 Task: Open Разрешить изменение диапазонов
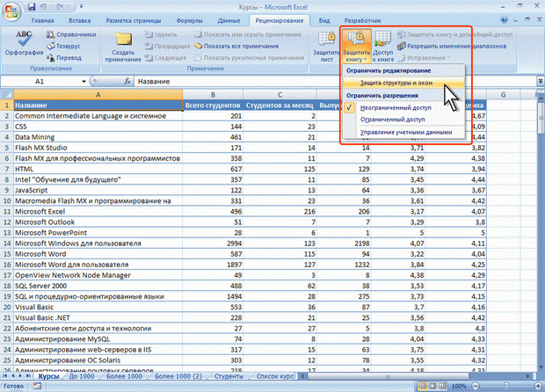(x=452, y=46)
